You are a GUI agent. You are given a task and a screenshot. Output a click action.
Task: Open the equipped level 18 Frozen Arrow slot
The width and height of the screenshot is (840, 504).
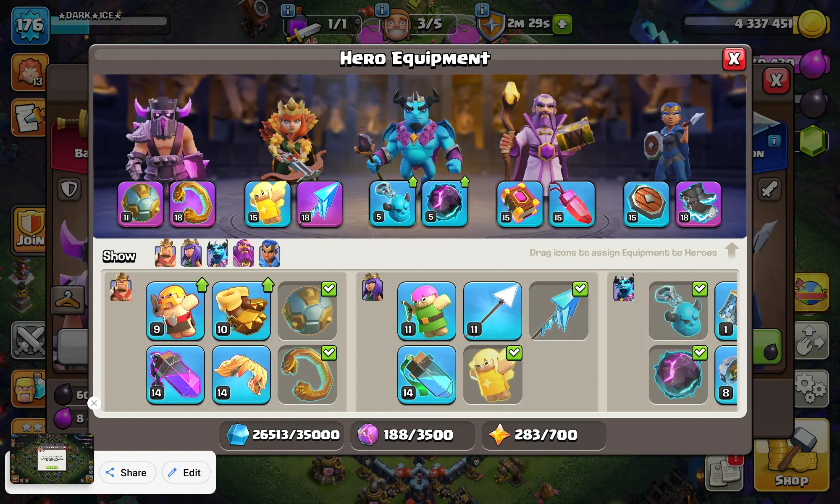click(320, 204)
